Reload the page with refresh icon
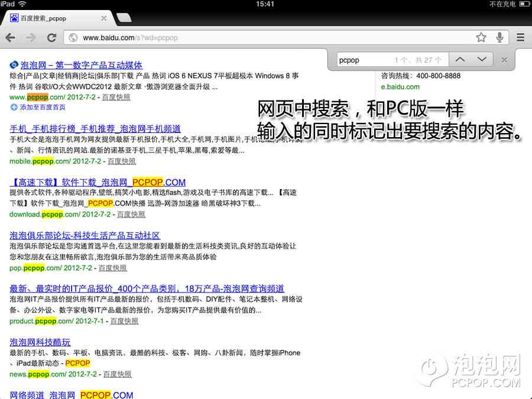This screenshot has height=399, width=532. click(51, 38)
